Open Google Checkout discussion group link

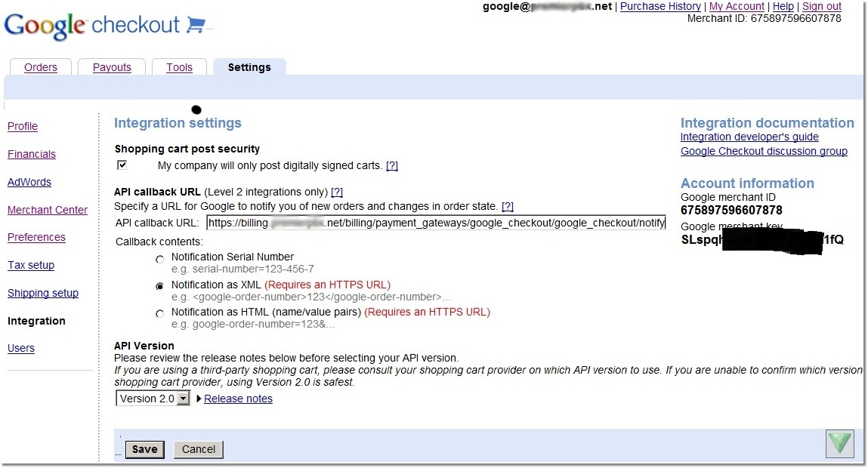764,151
